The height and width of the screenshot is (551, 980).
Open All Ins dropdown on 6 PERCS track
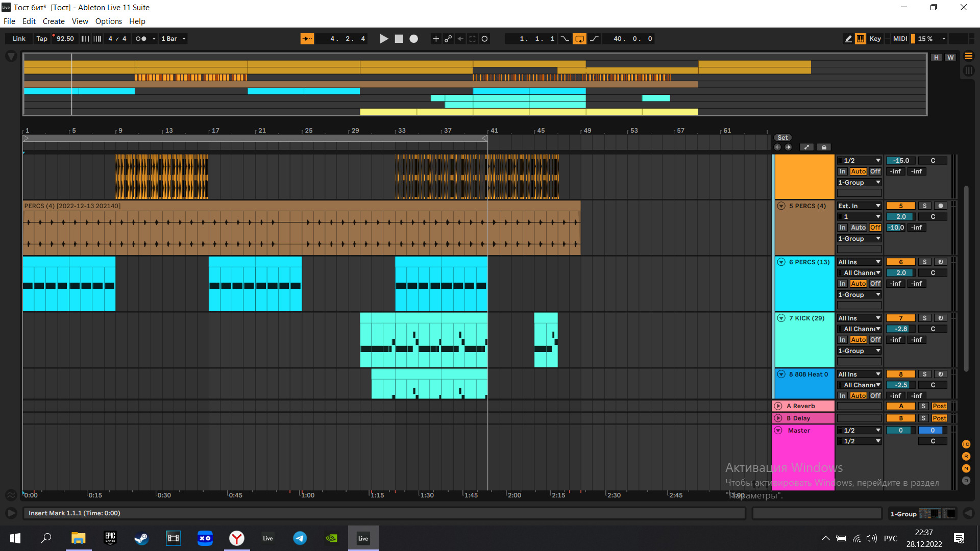860,262
